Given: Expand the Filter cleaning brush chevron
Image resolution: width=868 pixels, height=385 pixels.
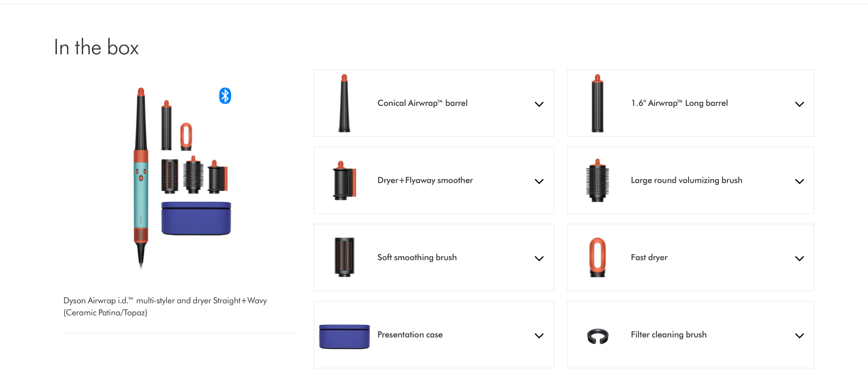Looking at the screenshot, I should pos(799,336).
